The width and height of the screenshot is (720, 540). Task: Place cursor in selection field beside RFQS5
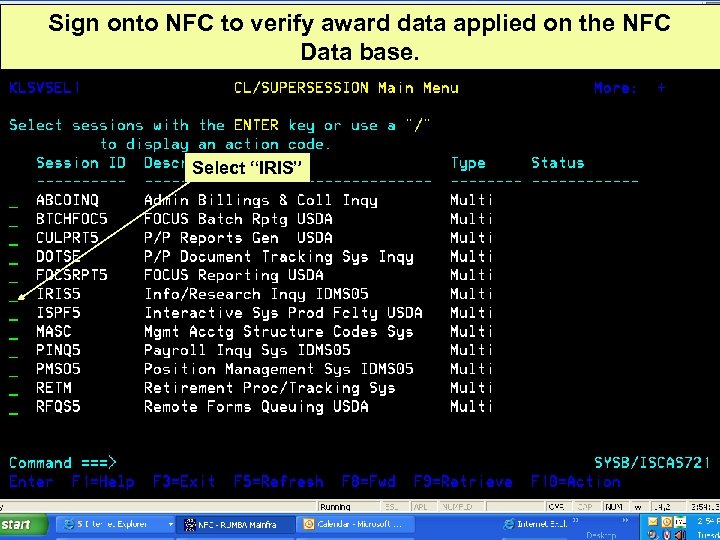pyautogui.click(x=13, y=413)
